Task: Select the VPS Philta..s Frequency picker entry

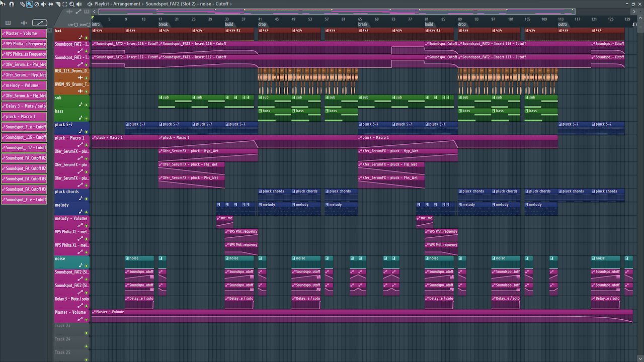Action: tap(24, 44)
